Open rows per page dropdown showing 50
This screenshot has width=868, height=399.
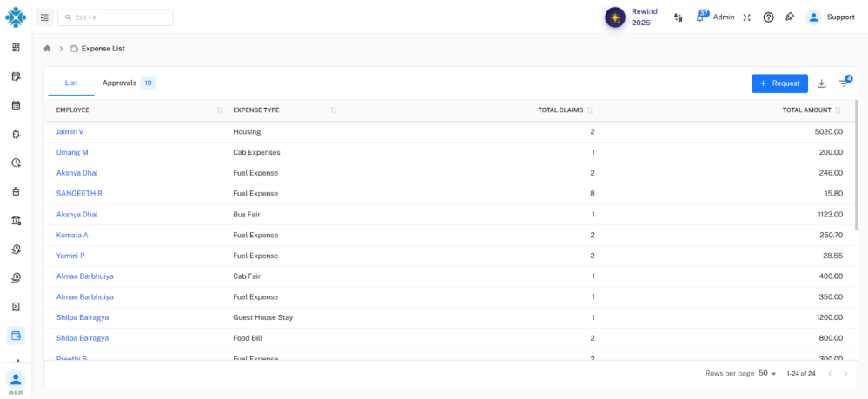coord(767,374)
